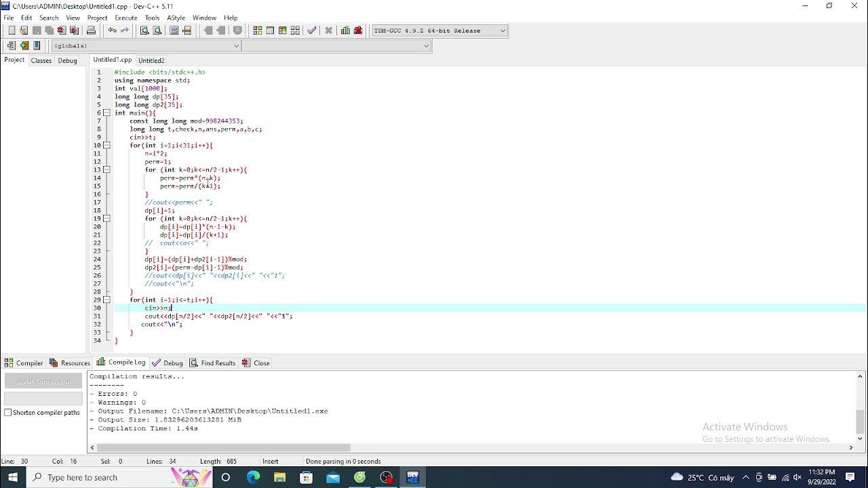868x488 pixels.
Task: Click the 'Output Size' line in the compile log
Action: point(165,420)
